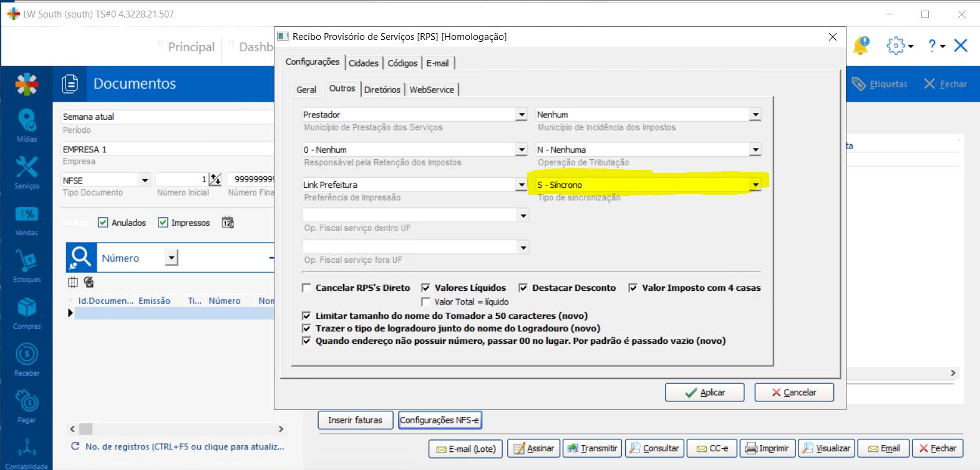This screenshot has height=470, width=980.
Task: Expand the Tipo de sincronização dropdown
Action: pyautogui.click(x=755, y=185)
